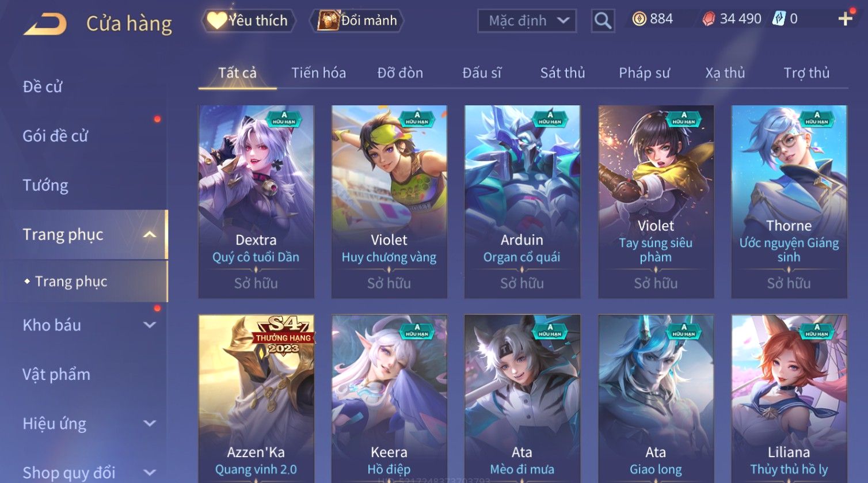Switch to the Pháp sư tab
This screenshot has height=483, width=868.
point(644,73)
